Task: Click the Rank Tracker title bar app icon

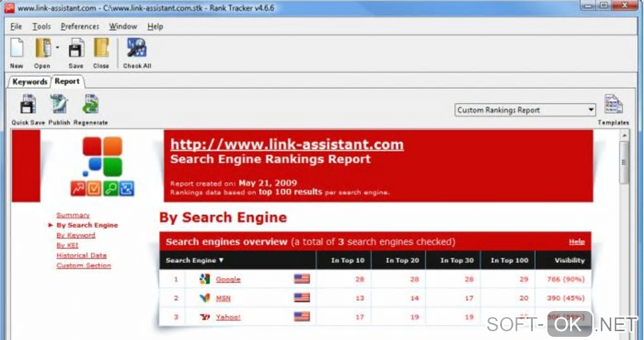Action: [x=9, y=8]
